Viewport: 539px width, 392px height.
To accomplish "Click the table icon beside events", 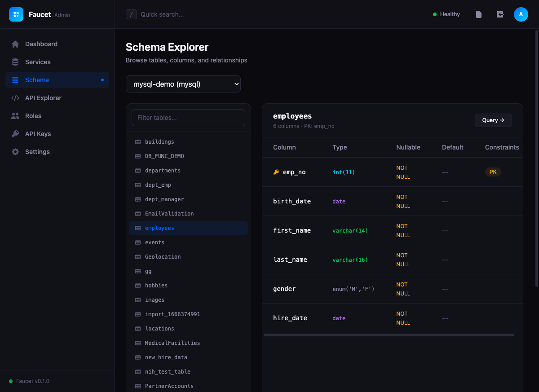I will (138, 242).
